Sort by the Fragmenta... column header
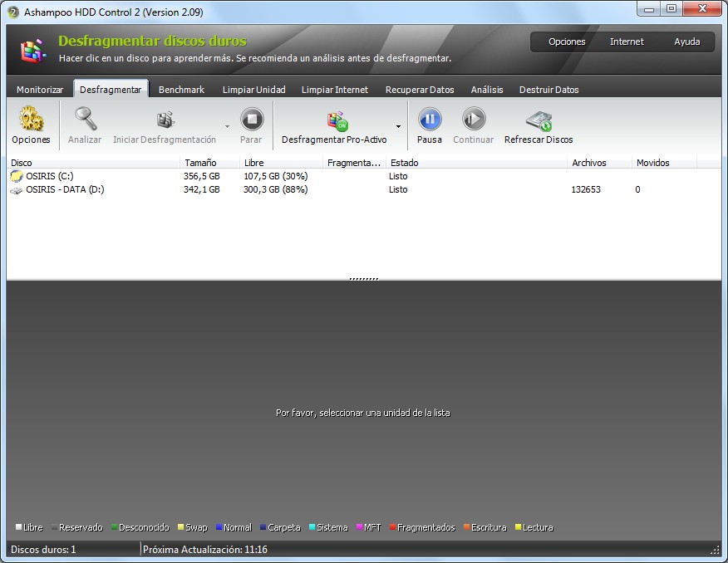 pyautogui.click(x=354, y=163)
